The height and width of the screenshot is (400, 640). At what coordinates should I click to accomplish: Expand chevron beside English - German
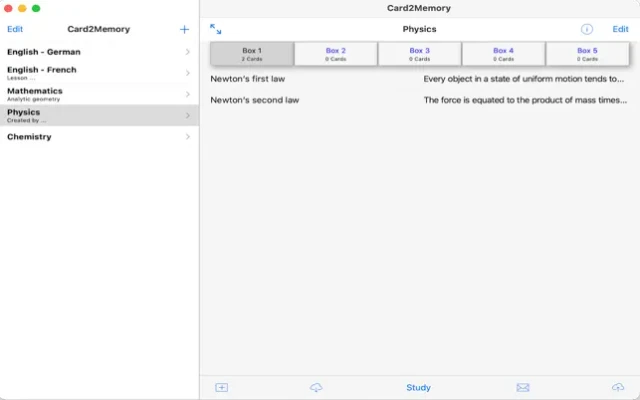[188, 52]
